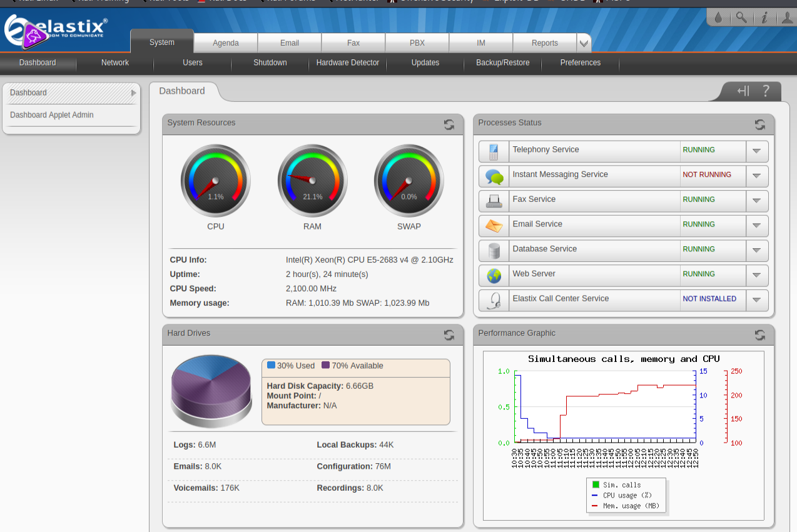Open the Reports tab
The width and height of the screenshot is (797, 532).
[x=544, y=43]
